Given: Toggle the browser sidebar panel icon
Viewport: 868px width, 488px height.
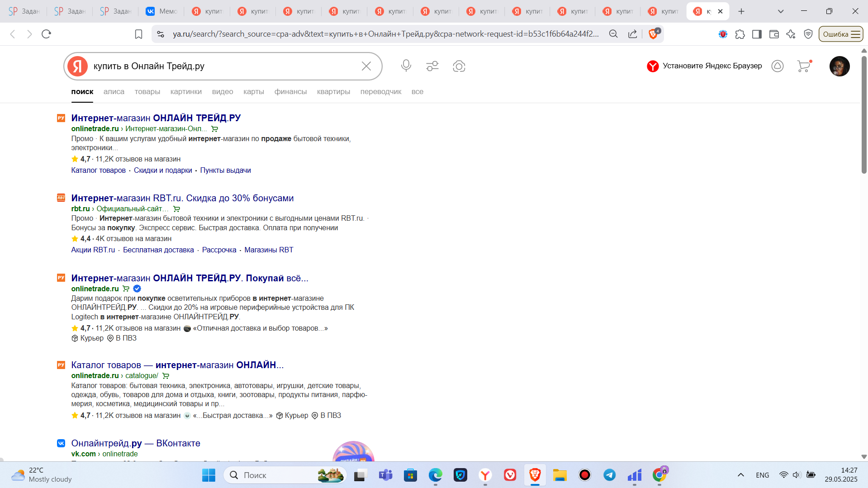Looking at the screenshot, I should (757, 34).
